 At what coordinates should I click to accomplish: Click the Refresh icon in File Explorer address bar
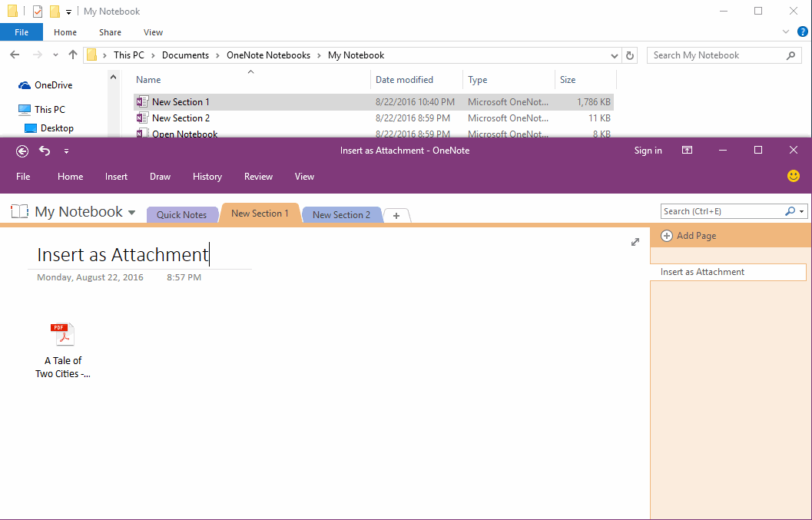630,55
